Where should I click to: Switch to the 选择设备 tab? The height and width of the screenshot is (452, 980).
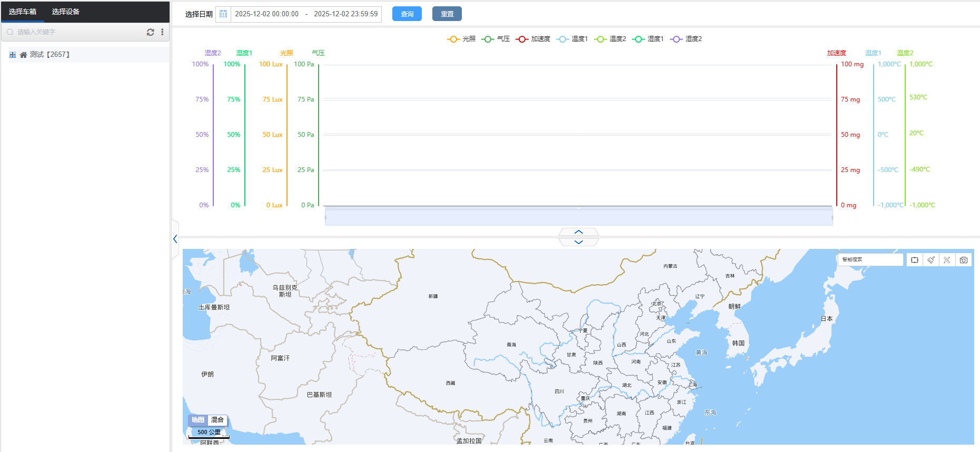(x=65, y=12)
